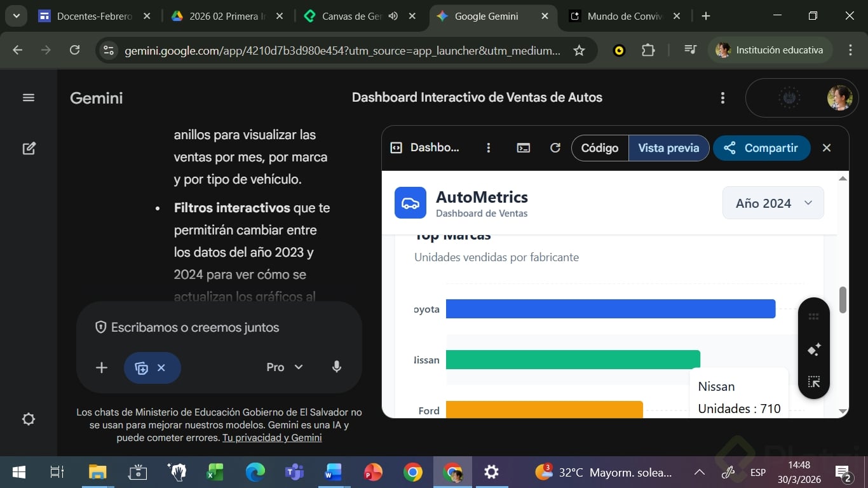868x488 pixels.
Task: Click the sparkle icon on the floating toolbar
Action: [x=814, y=349]
